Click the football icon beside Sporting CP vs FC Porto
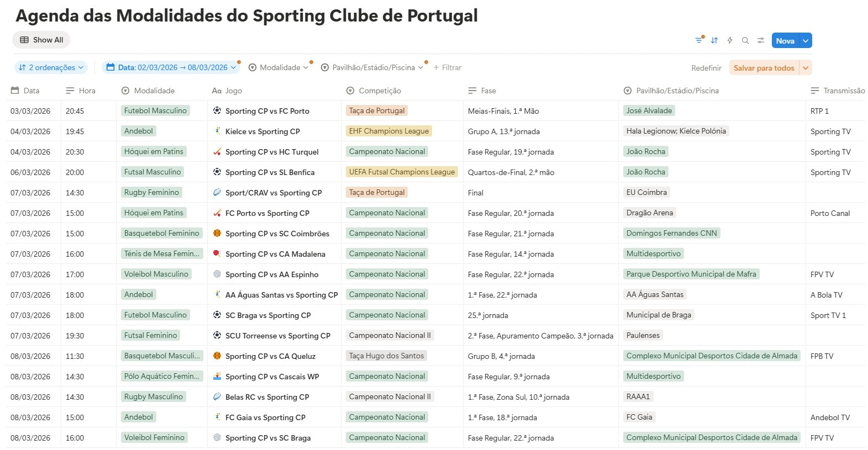This screenshot has height=450, width=868. 217,110
